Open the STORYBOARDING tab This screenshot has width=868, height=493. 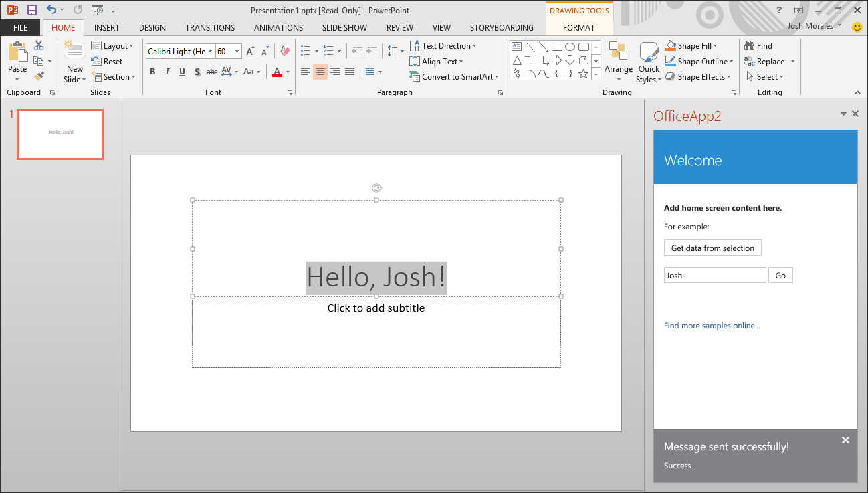[502, 27]
